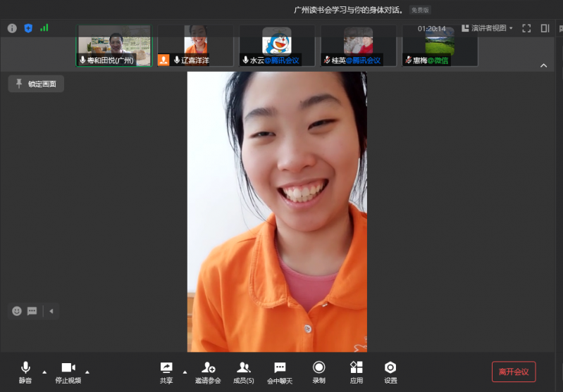Open Settings (设置) in the toolbar
563x392 pixels.
click(x=390, y=371)
